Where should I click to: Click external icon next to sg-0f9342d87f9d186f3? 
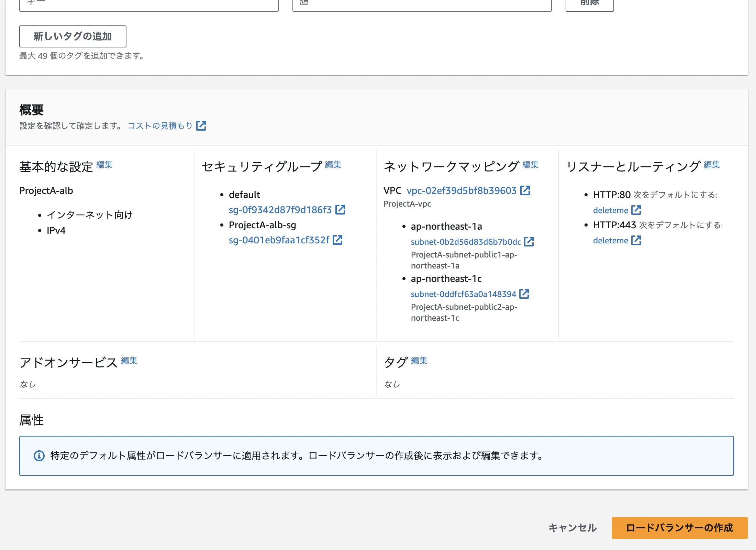click(340, 210)
